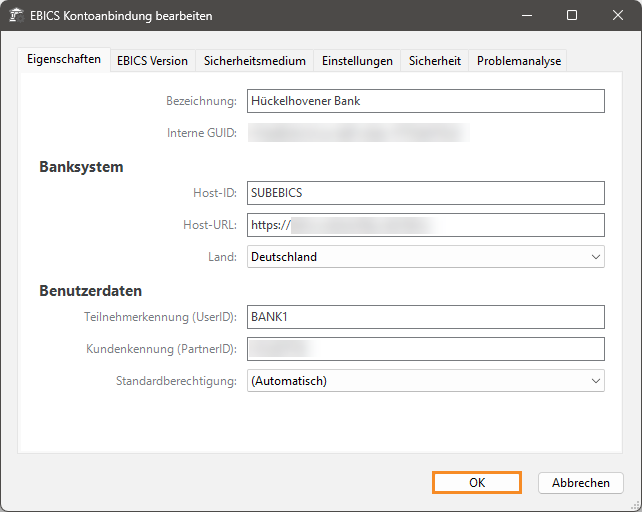Select the Einstellungen tab
The image size is (642, 512).
(357, 61)
